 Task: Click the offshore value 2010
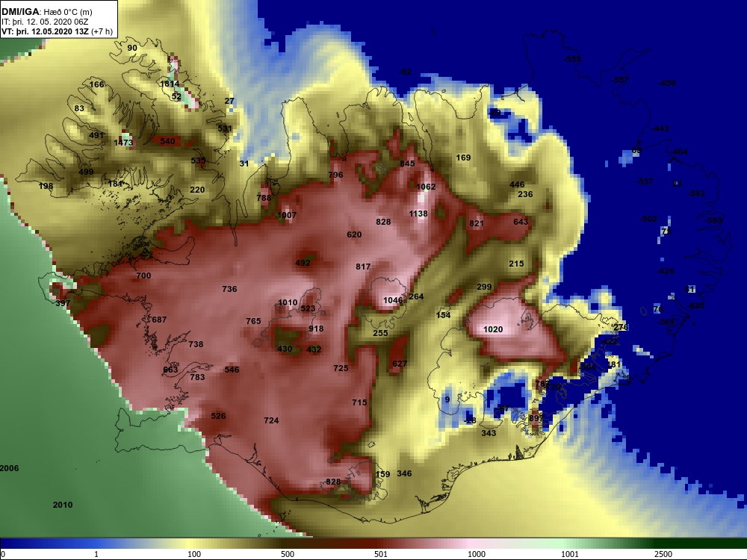click(x=63, y=505)
